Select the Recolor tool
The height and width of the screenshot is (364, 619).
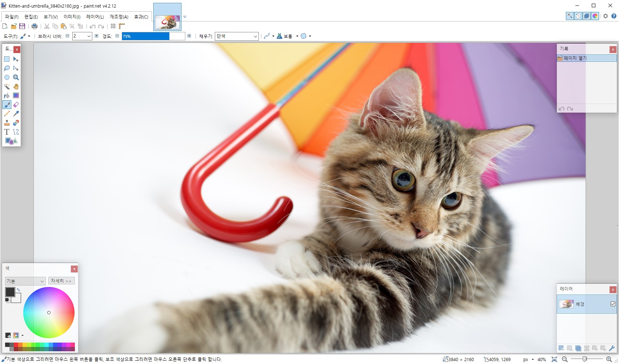coord(16,123)
